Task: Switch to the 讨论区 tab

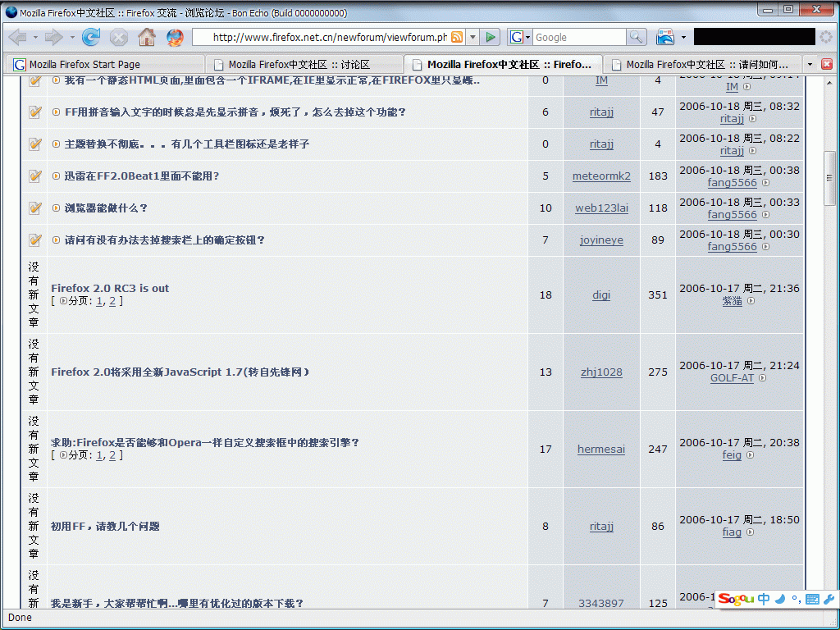Action: pyautogui.click(x=304, y=64)
